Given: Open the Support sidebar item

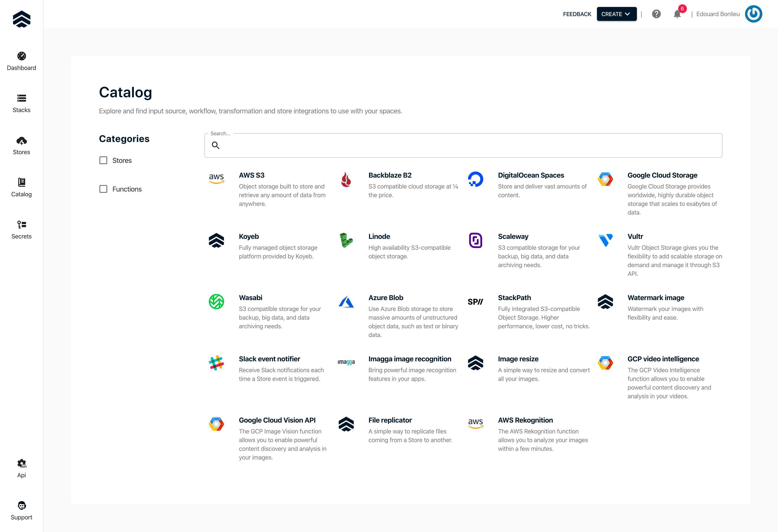Looking at the screenshot, I should (x=21, y=510).
